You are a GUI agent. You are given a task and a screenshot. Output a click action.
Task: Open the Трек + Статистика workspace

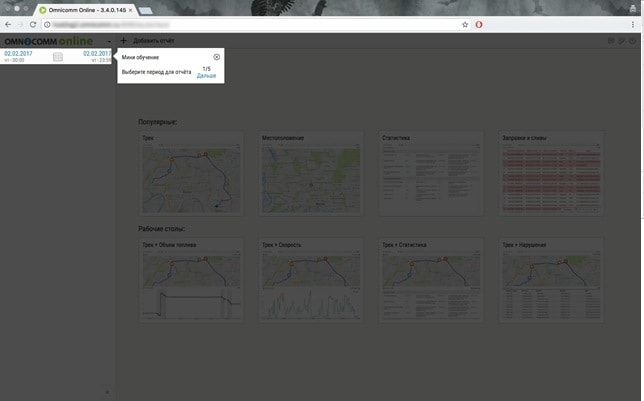pyautogui.click(x=431, y=280)
